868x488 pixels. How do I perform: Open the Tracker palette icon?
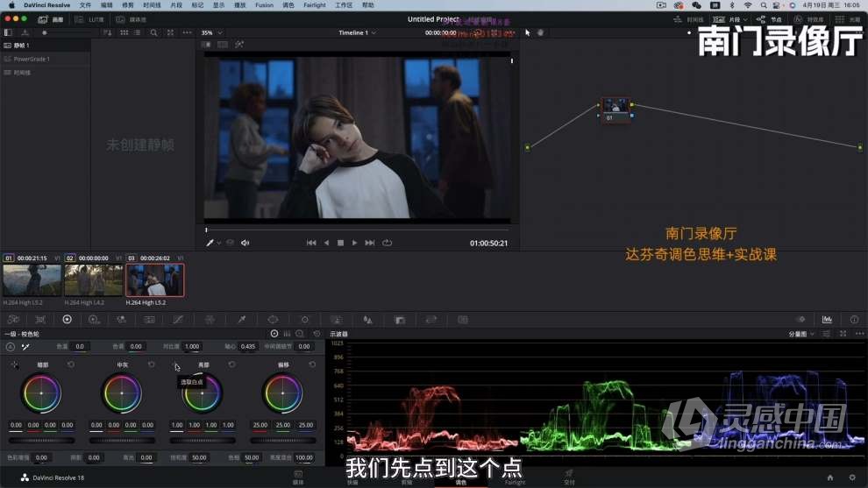coord(304,319)
